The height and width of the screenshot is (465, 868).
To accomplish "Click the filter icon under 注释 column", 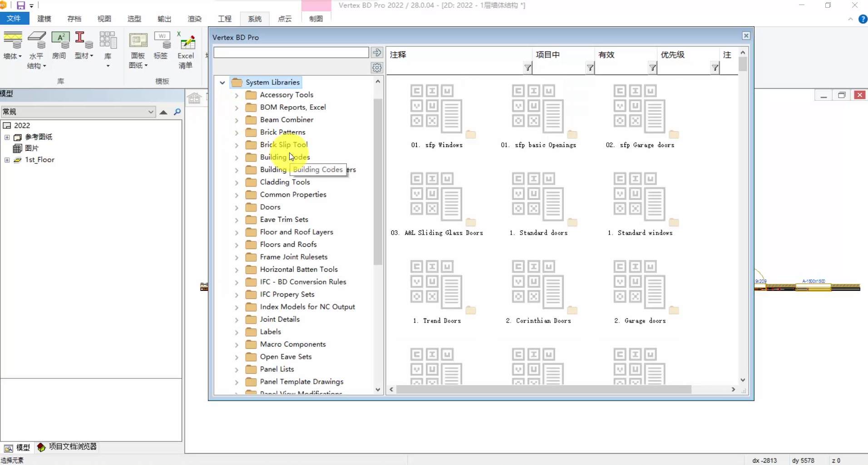I will coord(528,68).
